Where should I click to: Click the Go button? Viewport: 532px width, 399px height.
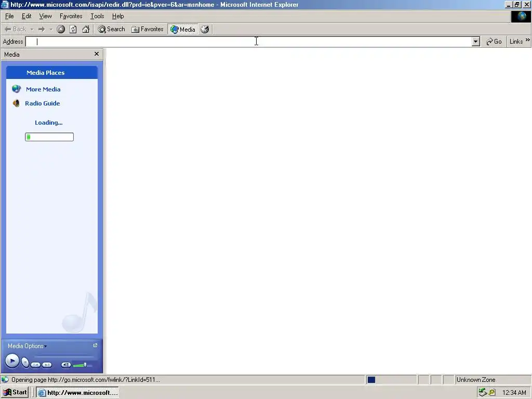[x=494, y=42]
